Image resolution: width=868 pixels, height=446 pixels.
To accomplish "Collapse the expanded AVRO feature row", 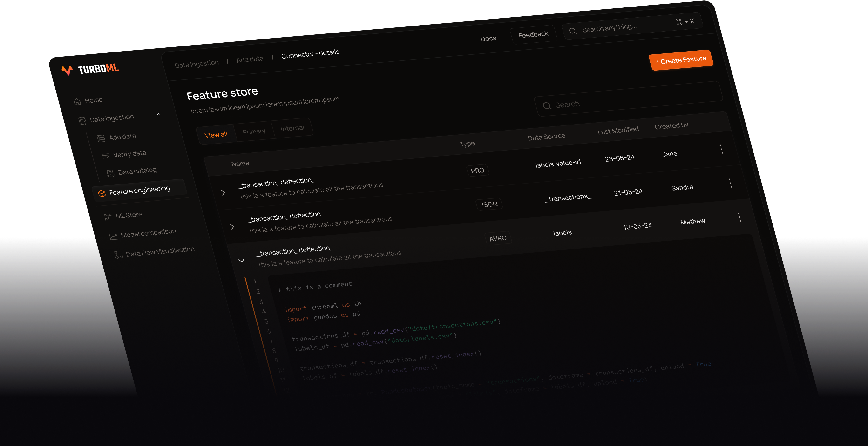I will (x=241, y=261).
